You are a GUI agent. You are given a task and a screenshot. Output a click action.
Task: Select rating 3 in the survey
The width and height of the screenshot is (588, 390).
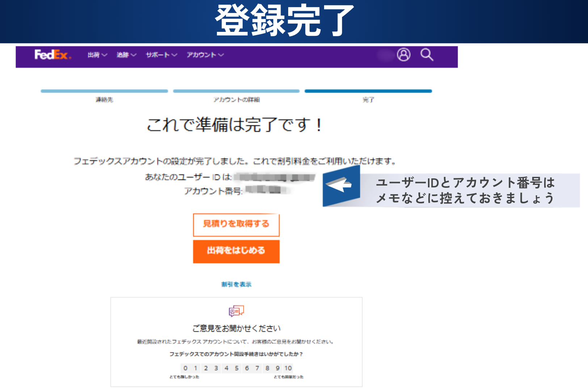pos(216,368)
